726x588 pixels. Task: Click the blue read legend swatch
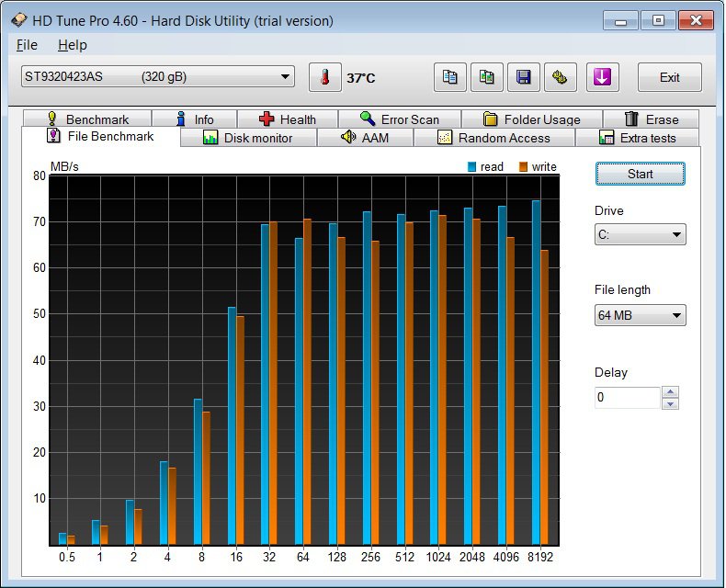471,166
